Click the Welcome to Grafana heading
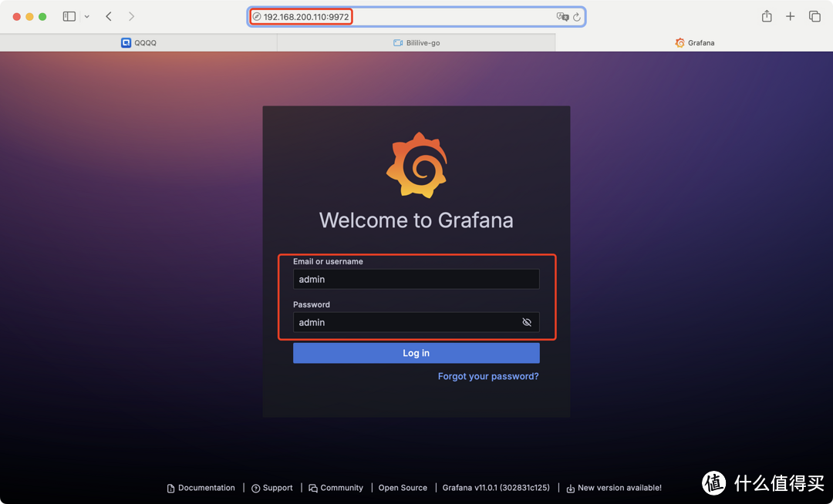 (x=416, y=220)
